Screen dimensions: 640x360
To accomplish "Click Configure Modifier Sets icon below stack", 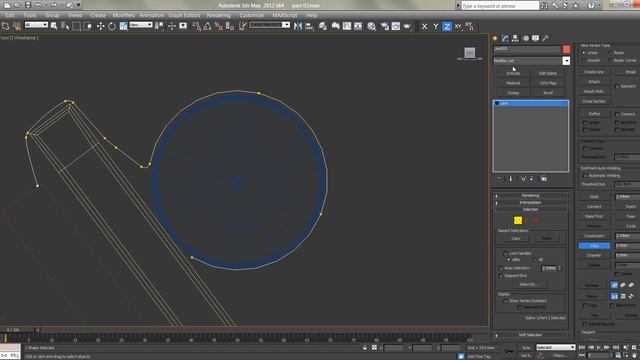I will click(x=544, y=179).
